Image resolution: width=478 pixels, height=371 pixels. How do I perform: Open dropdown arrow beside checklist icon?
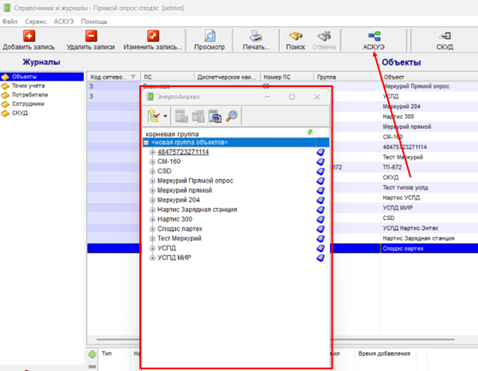tap(165, 116)
